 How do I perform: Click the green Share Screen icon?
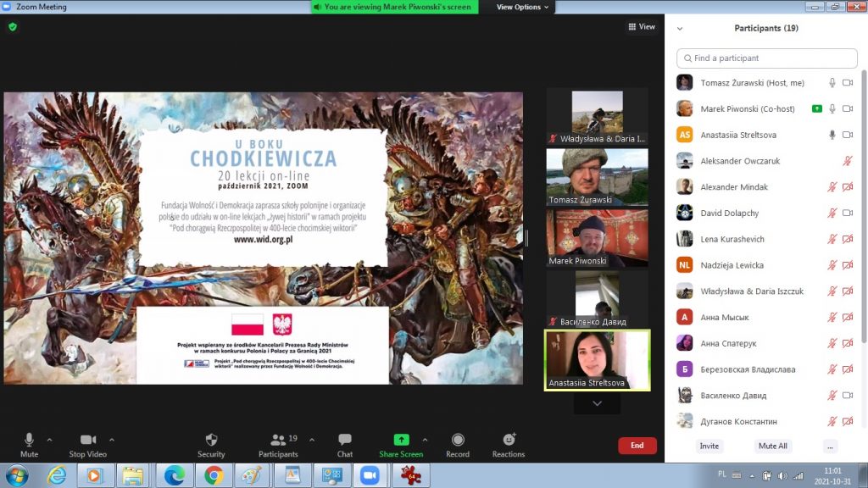point(401,441)
